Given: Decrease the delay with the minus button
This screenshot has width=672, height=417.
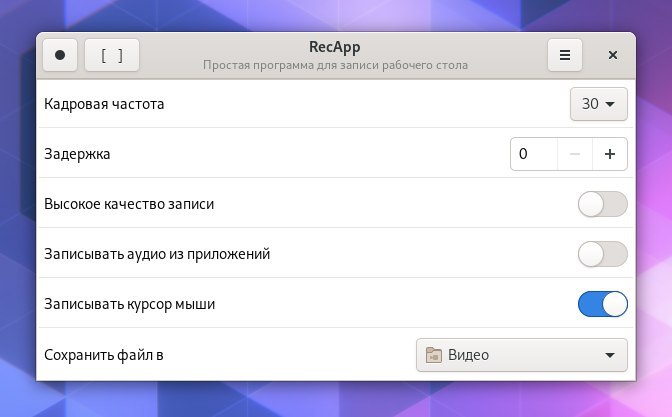Looking at the screenshot, I should click(575, 154).
